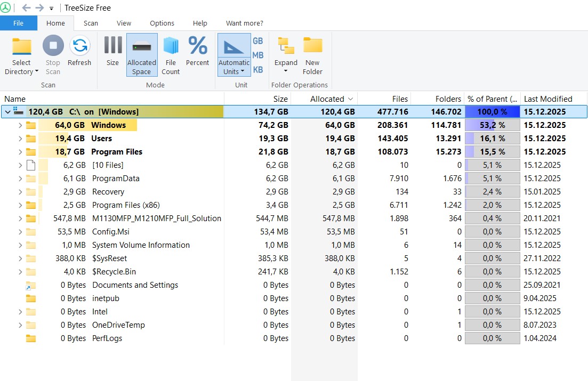Viewport: 588px width, 381px height.
Task: Click the M1130MFP_M1210MFP_Full_Solution folder icon
Action: (31, 218)
